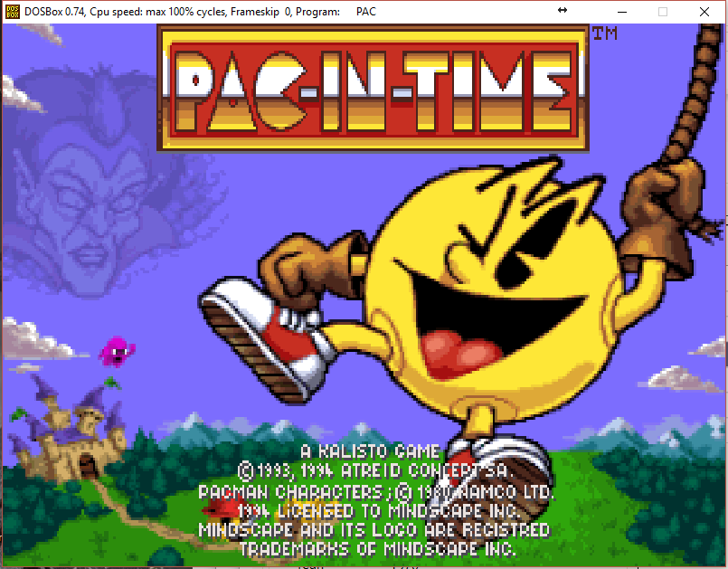The image size is (728, 569).
Task: Maximize the DOSBox window
Action: point(663,12)
